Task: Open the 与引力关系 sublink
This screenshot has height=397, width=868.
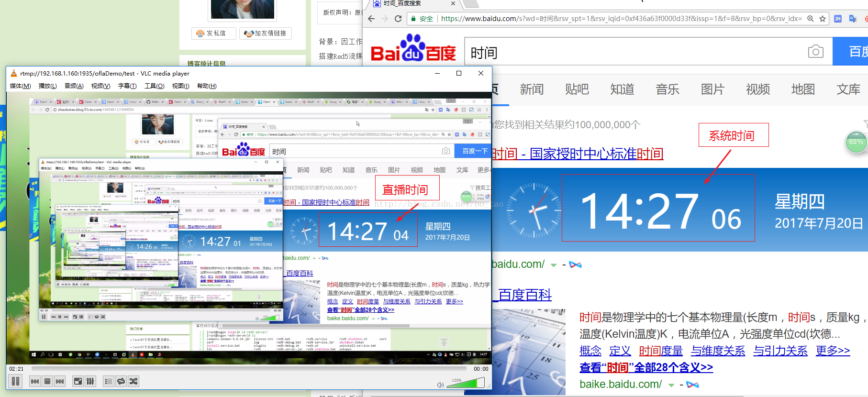Action: [780, 351]
